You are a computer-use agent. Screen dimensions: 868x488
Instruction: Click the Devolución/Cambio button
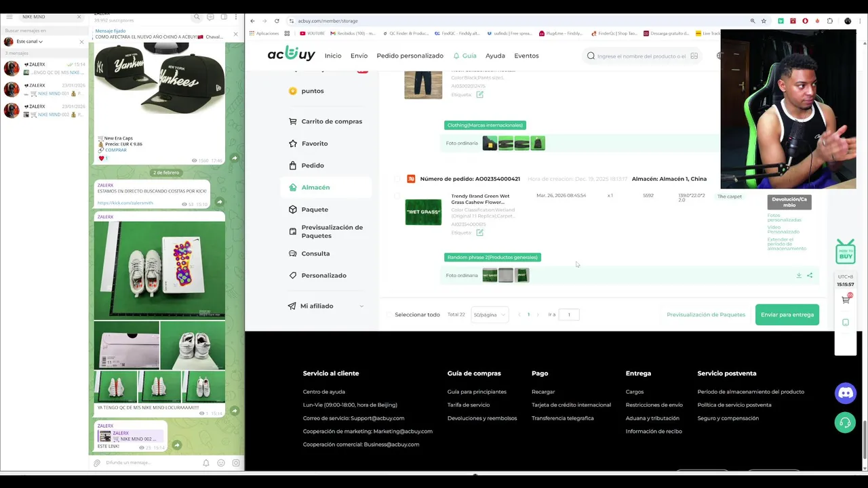pyautogui.click(x=789, y=202)
